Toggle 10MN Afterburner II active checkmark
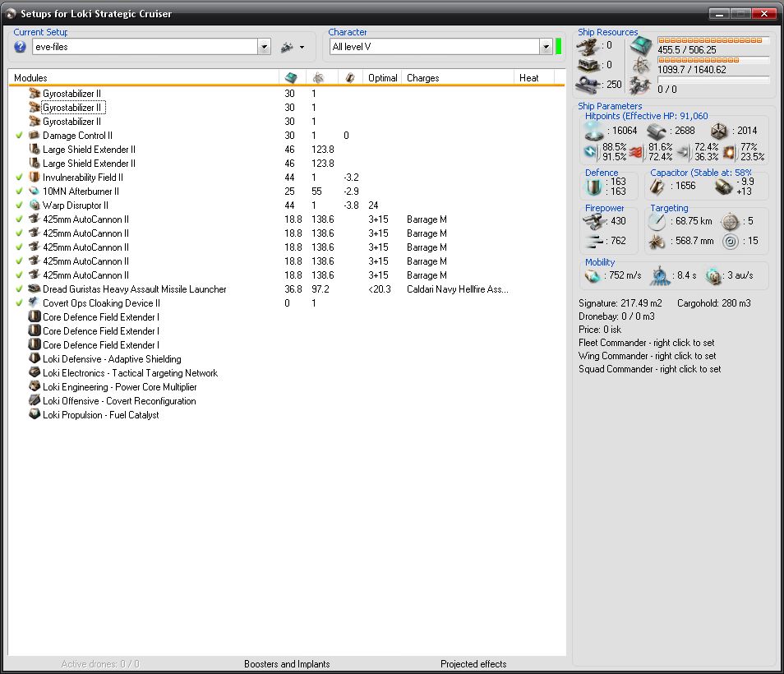 [x=20, y=191]
